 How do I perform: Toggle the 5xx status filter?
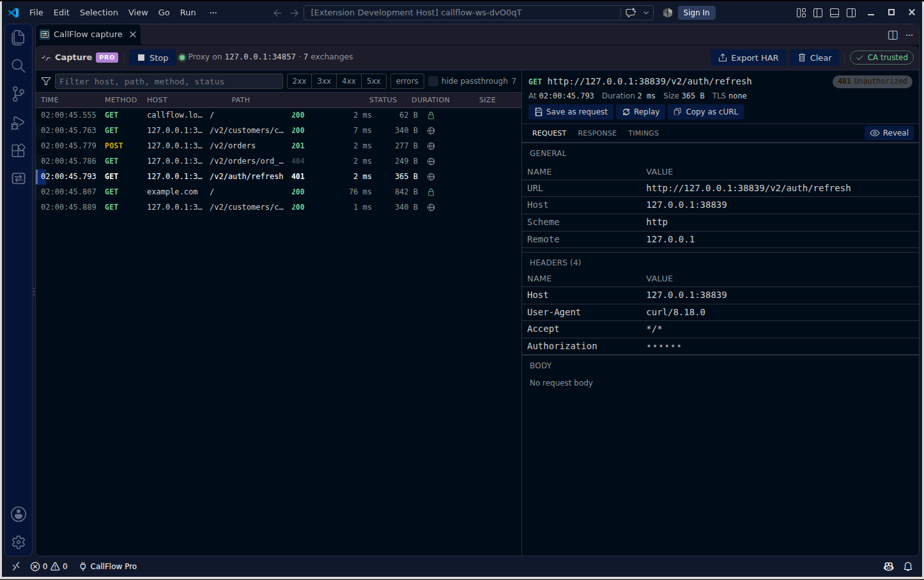pos(374,81)
